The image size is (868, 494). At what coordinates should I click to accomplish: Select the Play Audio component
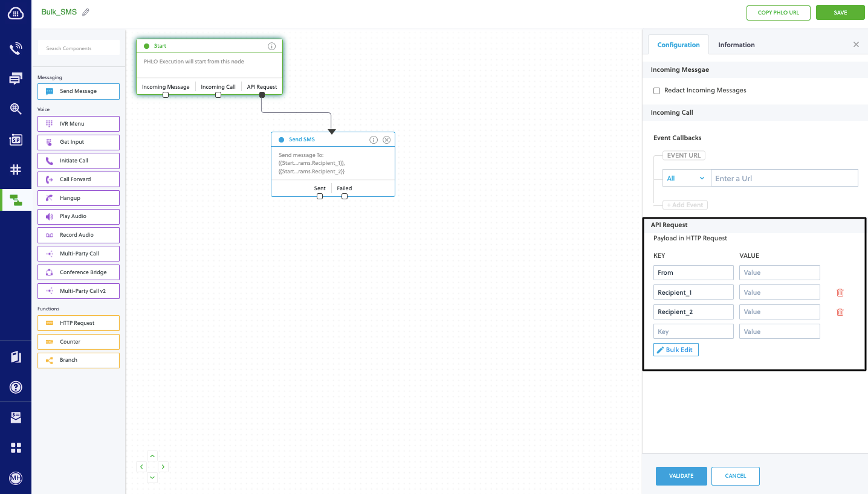[x=78, y=216]
